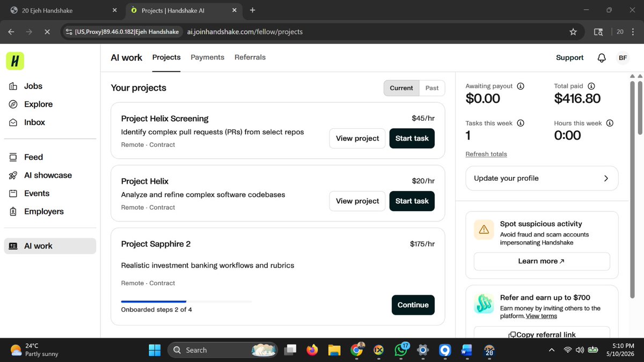Image resolution: width=644 pixels, height=362 pixels.
Task: Click the Handshake logo in the sidebar
Action: [x=15, y=61]
